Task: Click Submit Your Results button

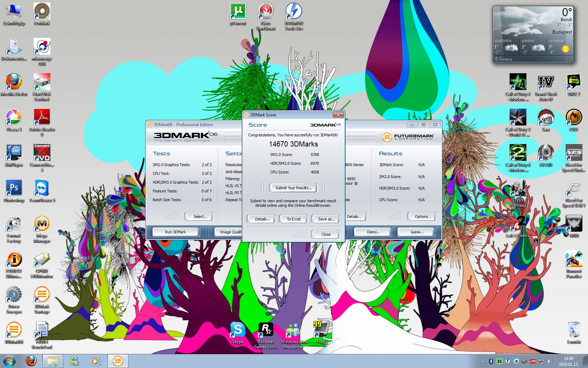Action: [293, 188]
